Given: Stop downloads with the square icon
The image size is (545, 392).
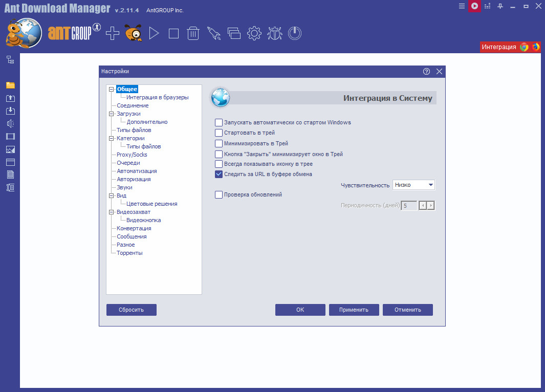Looking at the screenshot, I should (173, 34).
